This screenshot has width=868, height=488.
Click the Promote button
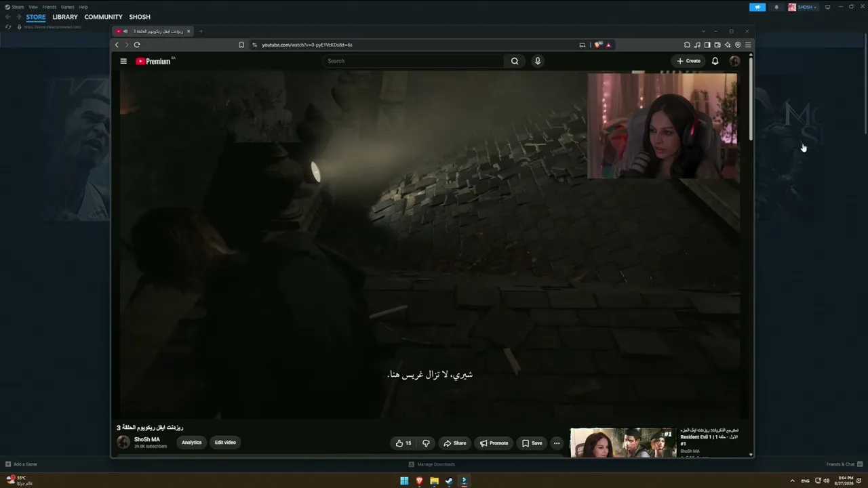pos(494,443)
